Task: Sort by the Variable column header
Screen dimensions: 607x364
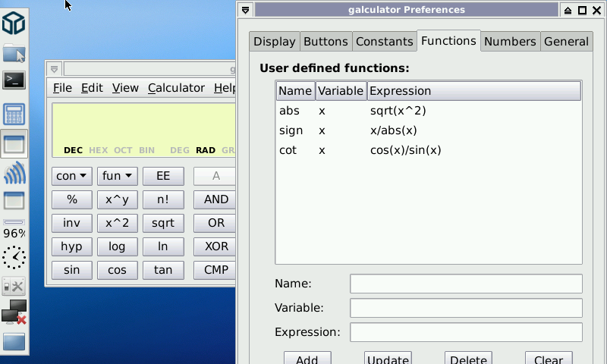Action: coord(341,91)
